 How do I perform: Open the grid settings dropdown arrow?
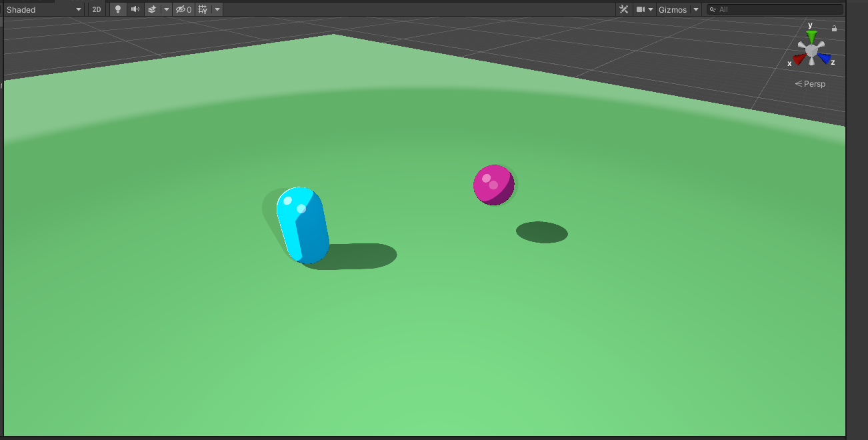[217, 9]
